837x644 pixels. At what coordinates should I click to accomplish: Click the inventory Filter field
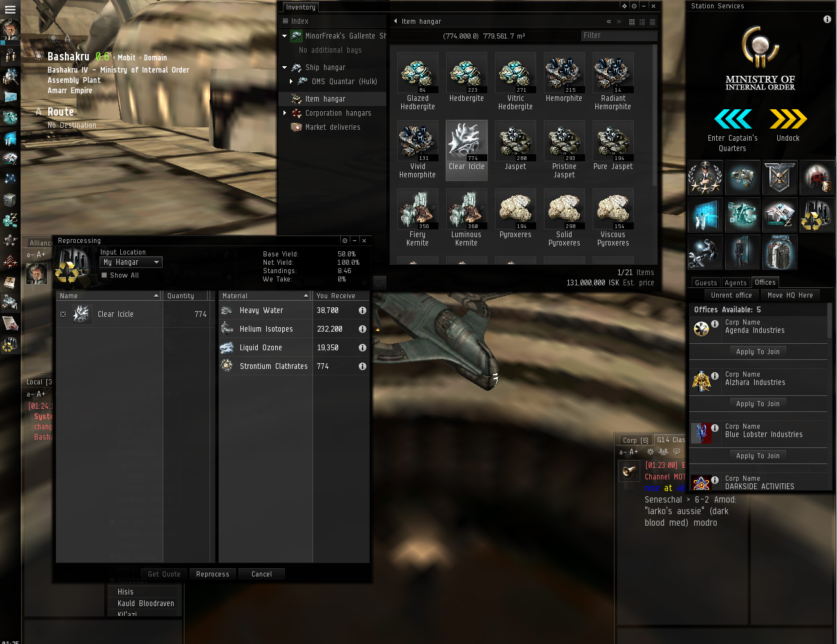[618, 35]
